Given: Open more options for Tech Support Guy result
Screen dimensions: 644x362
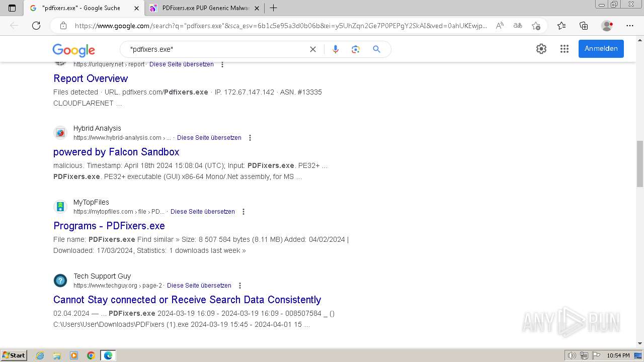Looking at the screenshot, I should pyautogui.click(x=240, y=286).
